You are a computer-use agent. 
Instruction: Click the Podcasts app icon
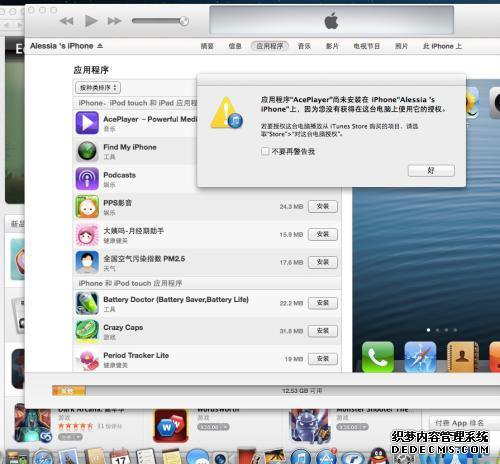(x=87, y=179)
